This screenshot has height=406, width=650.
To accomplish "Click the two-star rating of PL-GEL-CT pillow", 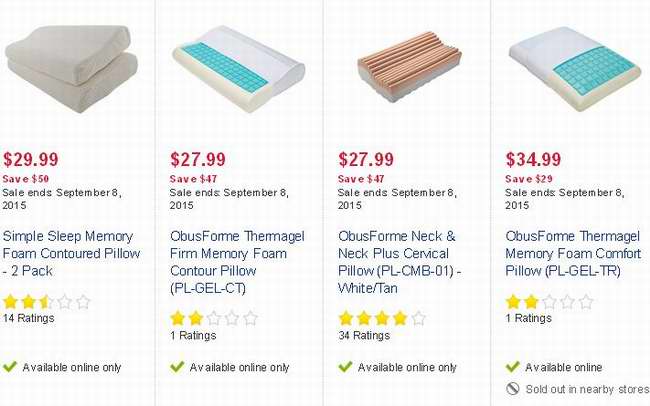I will coord(214,318).
